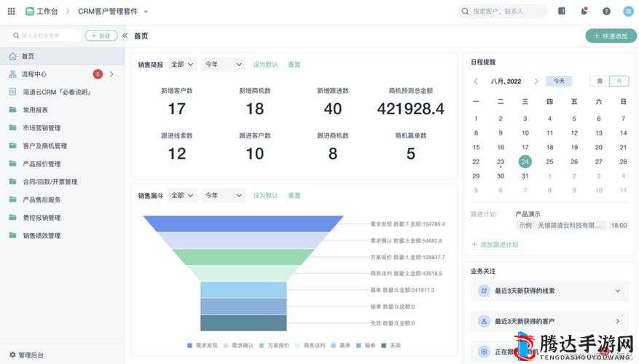
Task: Open 市场营销管理 in sidebar
Action: (63, 128)
